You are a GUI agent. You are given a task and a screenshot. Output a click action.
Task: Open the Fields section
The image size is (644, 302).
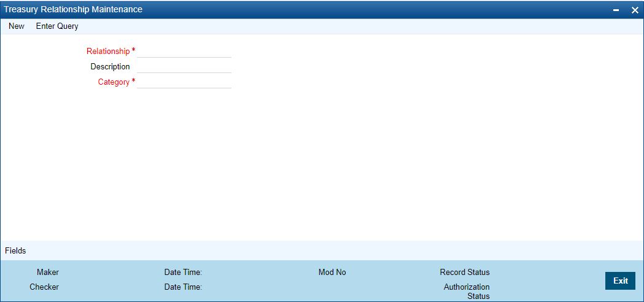pyautogui.click(x=15, y=250)
